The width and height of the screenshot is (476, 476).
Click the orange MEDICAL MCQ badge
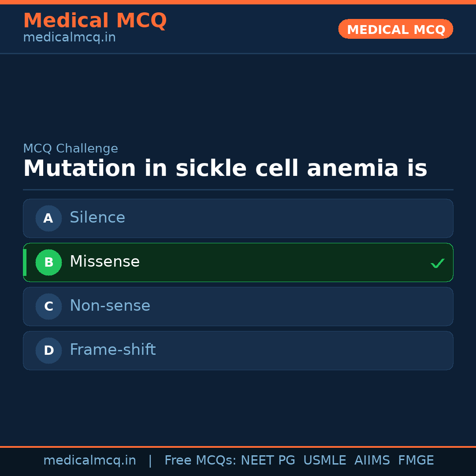point(396,29)
